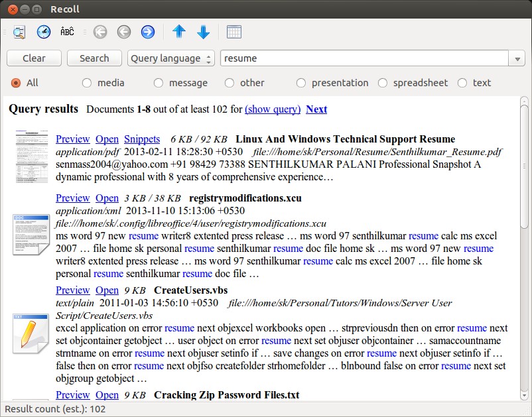Select the media category filter
Screen dimensions: 532x417
[87, 82]
